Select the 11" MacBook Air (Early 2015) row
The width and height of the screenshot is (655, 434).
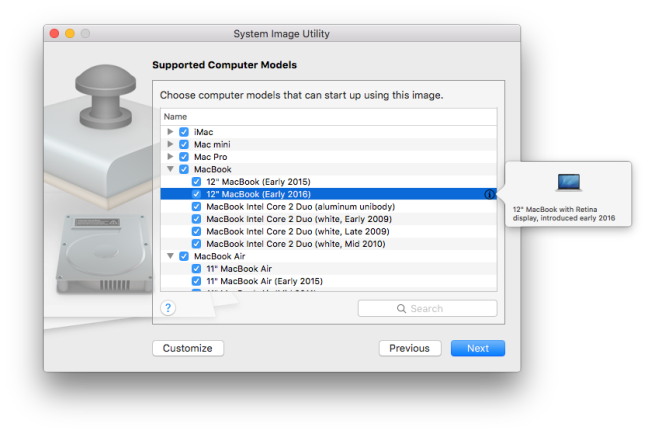point(278,281)
